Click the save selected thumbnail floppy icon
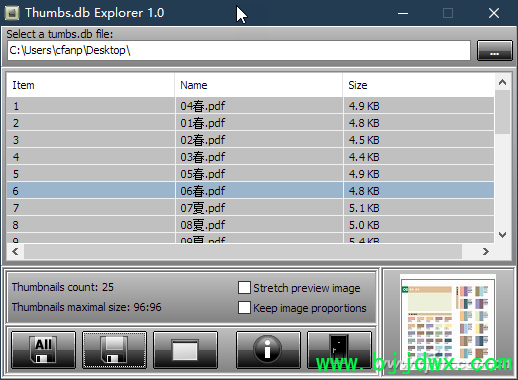The width and height of the screenshot is (518, 380). coord(114,350)
